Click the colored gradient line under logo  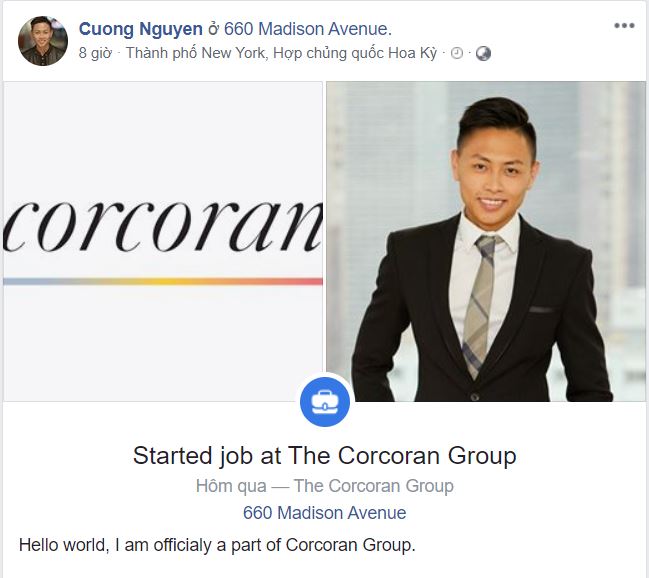[163, 282]
